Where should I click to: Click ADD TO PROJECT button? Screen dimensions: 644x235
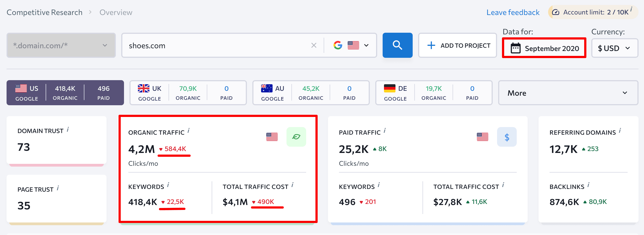(x=457, y=45)
